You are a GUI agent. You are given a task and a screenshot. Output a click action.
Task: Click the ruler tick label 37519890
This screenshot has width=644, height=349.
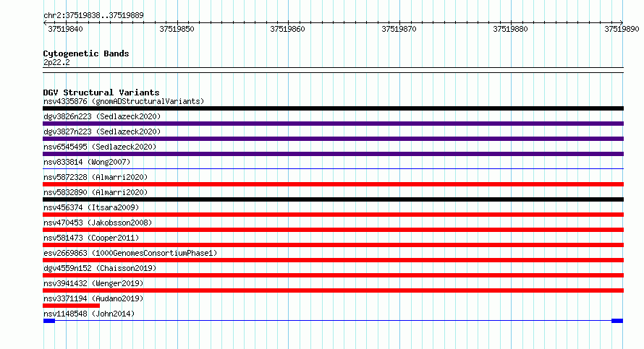[x=622, y=29]
